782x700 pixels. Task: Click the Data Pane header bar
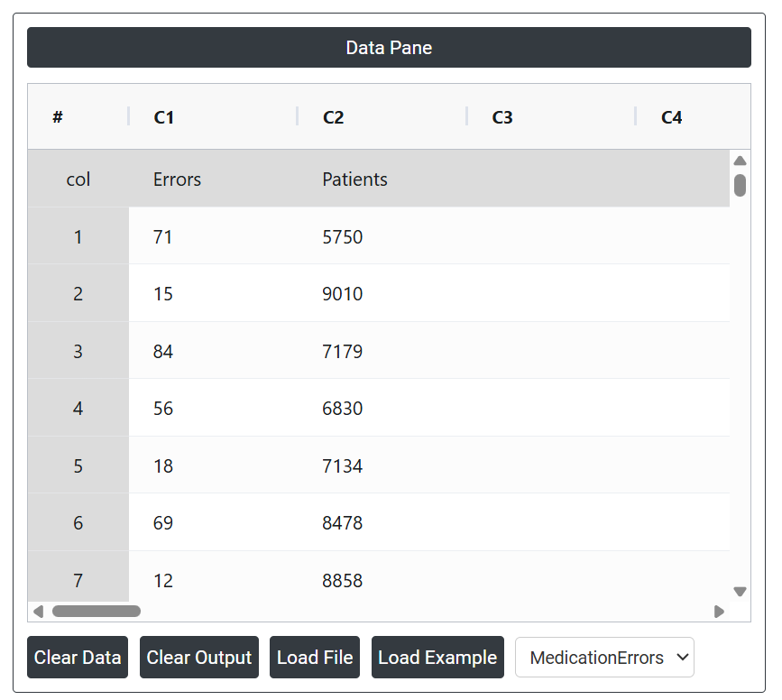point(389,48)
